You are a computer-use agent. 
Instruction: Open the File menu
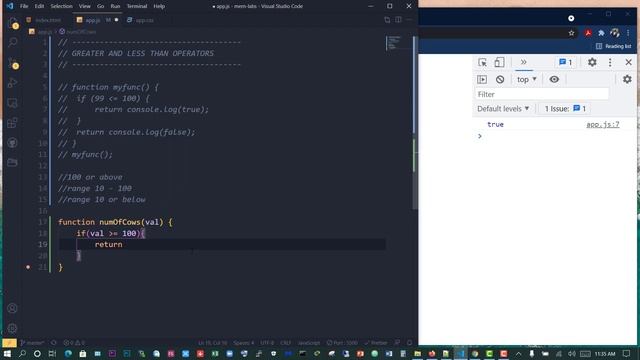tap(24, 6)
